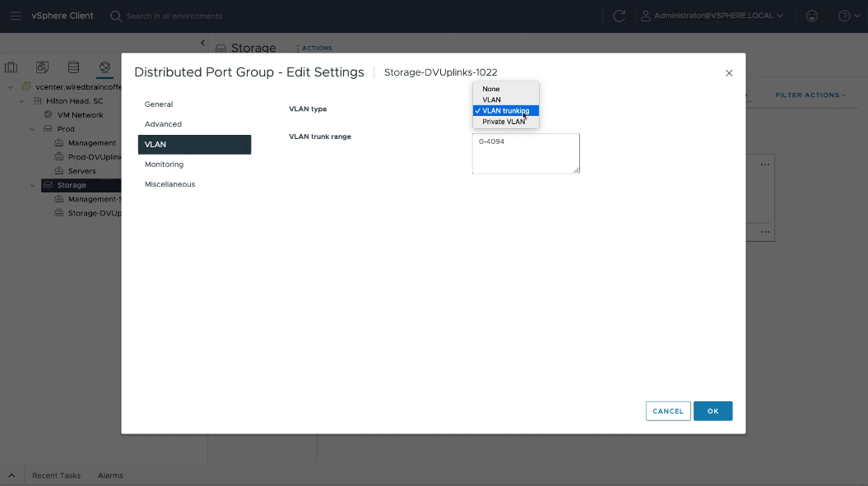The height and width of the screenshot is (486, 868).
Task: Open the Advanced settings section
Action: 163,124
